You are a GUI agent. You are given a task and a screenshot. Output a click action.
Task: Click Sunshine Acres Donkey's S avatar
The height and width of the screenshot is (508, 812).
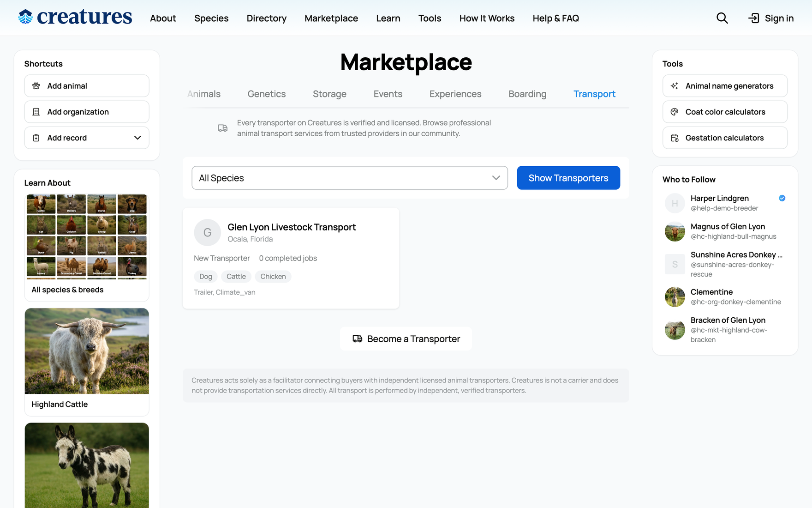675,264
